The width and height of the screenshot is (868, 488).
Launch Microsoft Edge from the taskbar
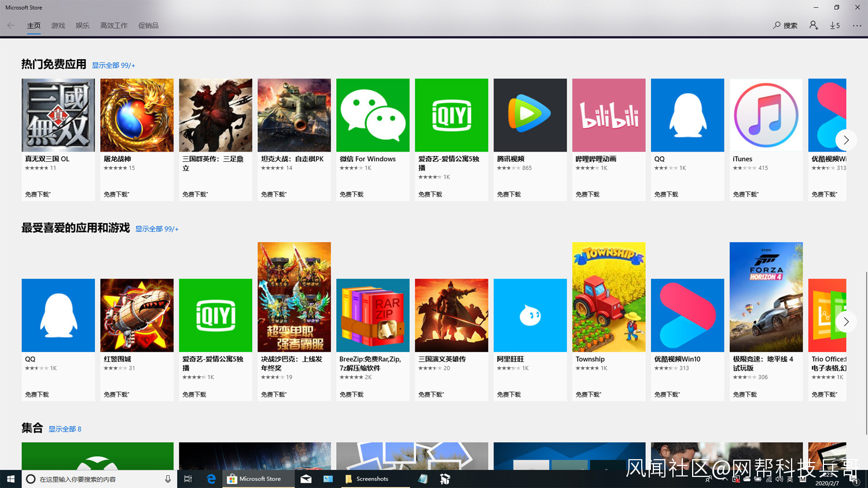[211, 479]
